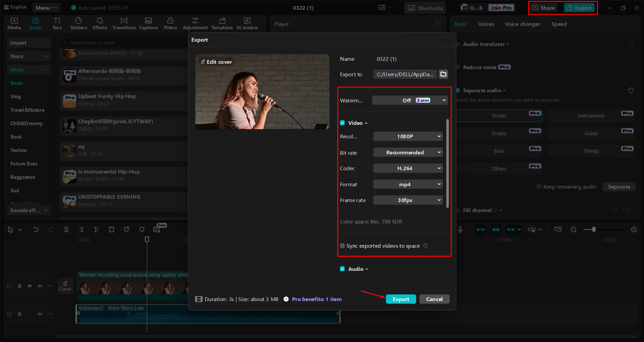The width and height of the screenshot is (644, 342).
Task: Open the Menu dropdown in top bar
Action: [x=46, y=7]
